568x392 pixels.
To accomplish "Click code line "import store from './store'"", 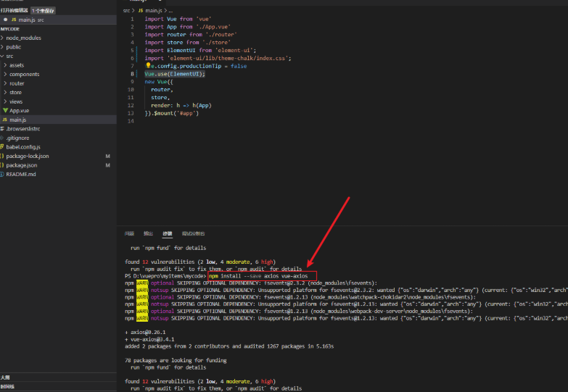I will pyautogui.click(x=188, y=42).
